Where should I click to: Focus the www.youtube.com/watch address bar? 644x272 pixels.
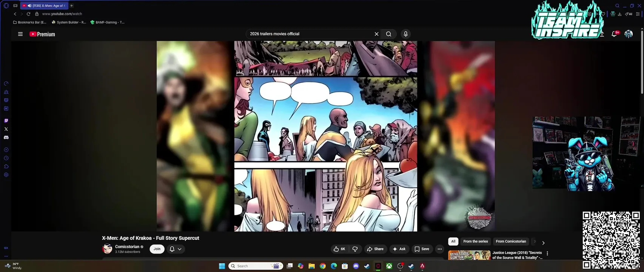click(x=62, y=14)
